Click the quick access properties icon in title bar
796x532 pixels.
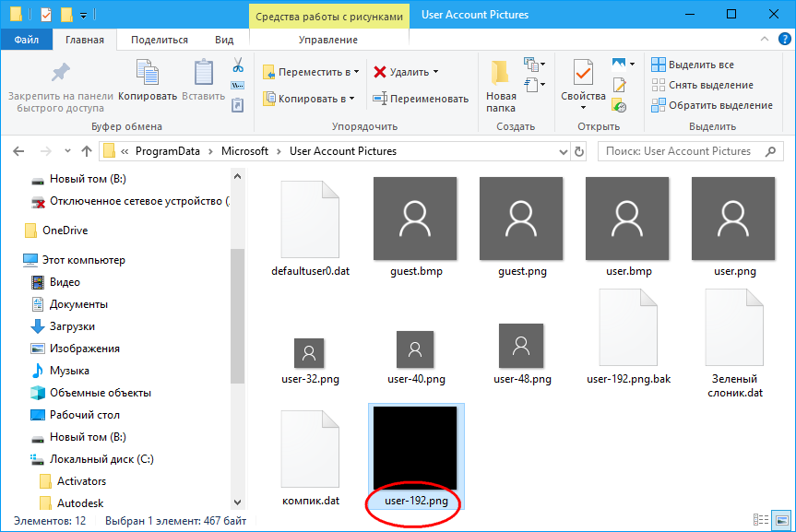(46, 14)
